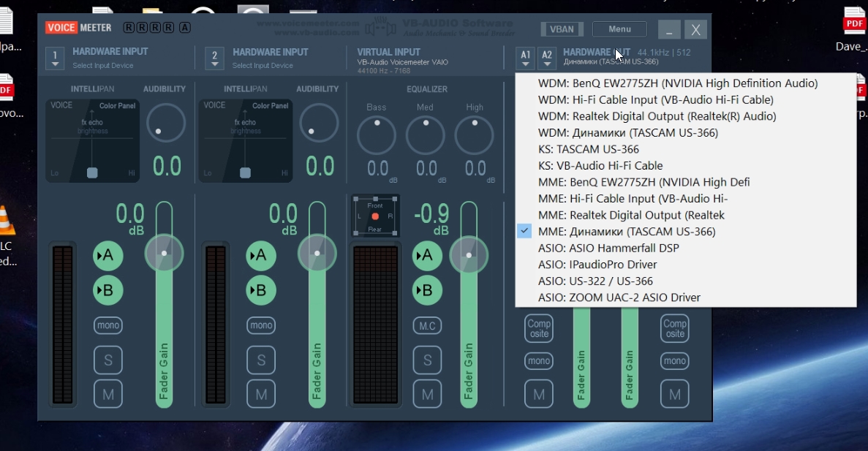Click the Fader Gain knob of Hardware Input 2

(317, 254)
